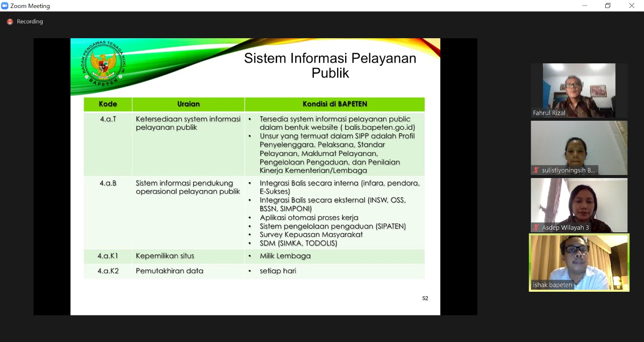Viewport: 644px width, 342px height.
Task: Click the red Recording indicator icon
Action: click(x=10, y=22)
